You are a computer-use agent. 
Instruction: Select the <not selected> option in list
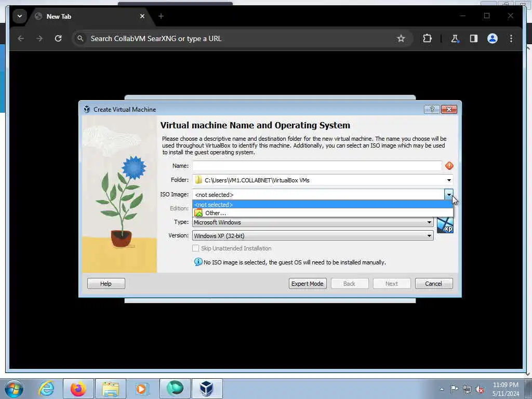pos(322,205)
